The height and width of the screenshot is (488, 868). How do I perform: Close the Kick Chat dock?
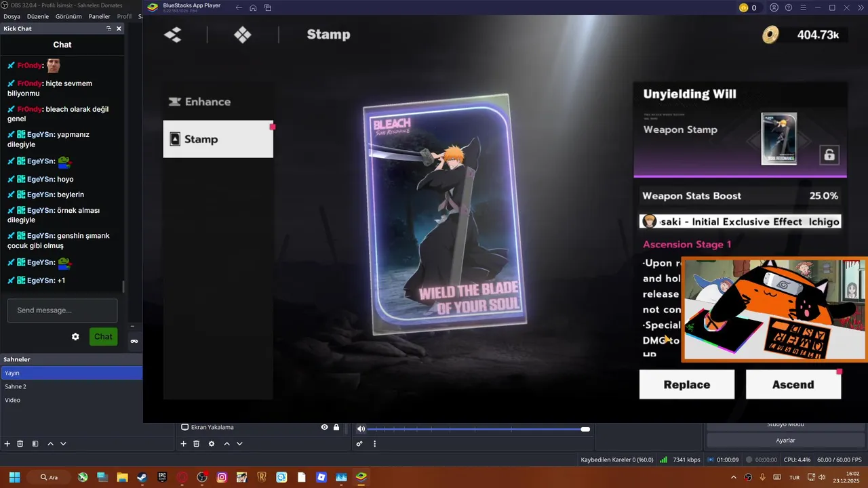coord(119,28)
